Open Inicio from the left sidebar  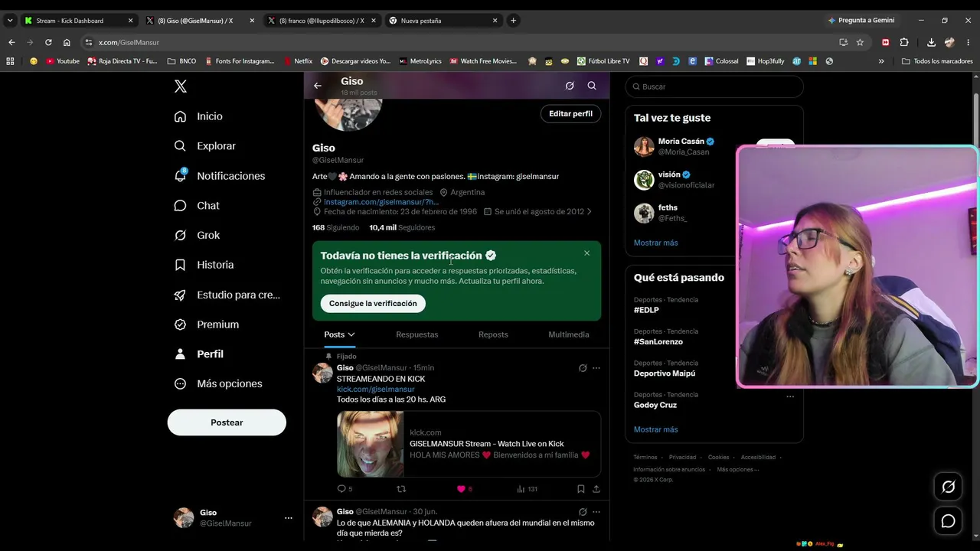click(198, 116)
